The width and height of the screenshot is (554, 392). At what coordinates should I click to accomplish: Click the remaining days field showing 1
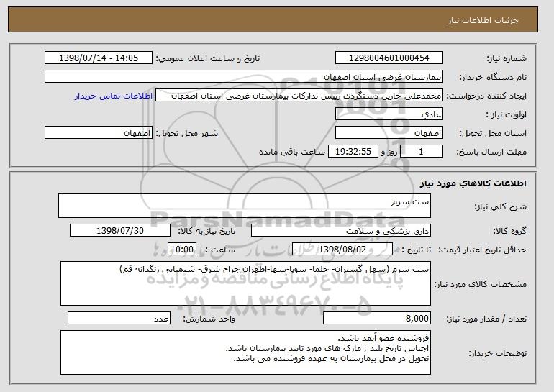(421, 152)
